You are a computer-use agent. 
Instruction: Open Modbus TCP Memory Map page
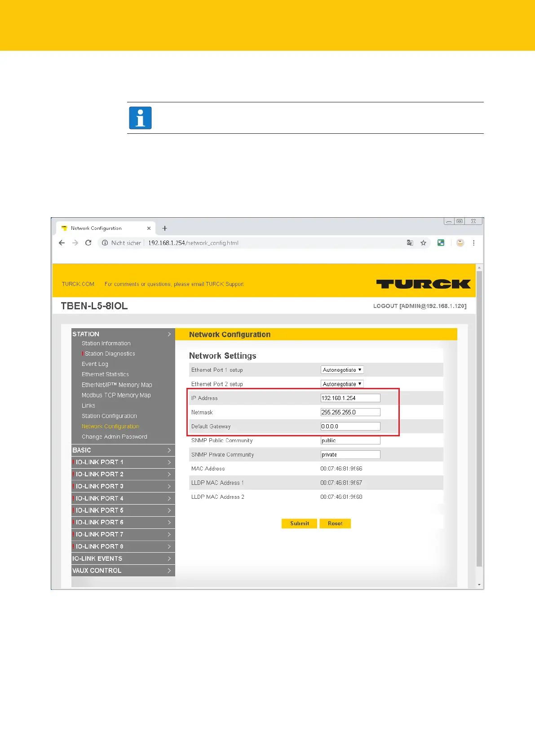point(116,395)
